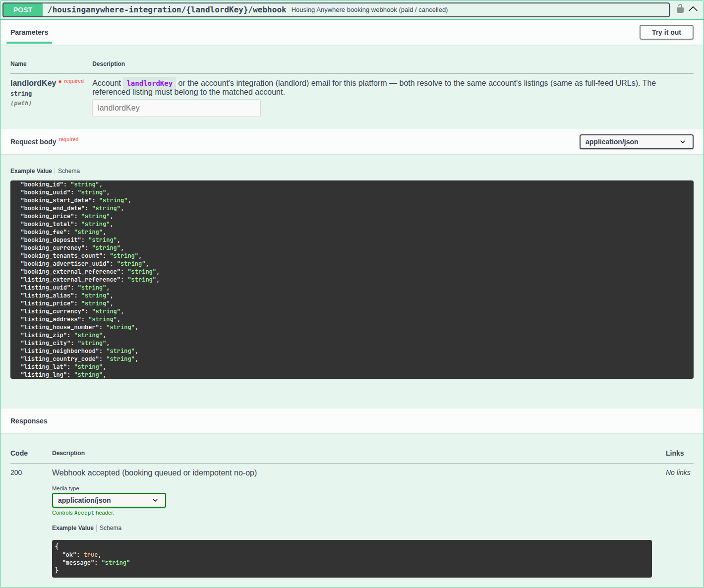Click the Request body heading
704x588 pixels.
click(33, 142)
